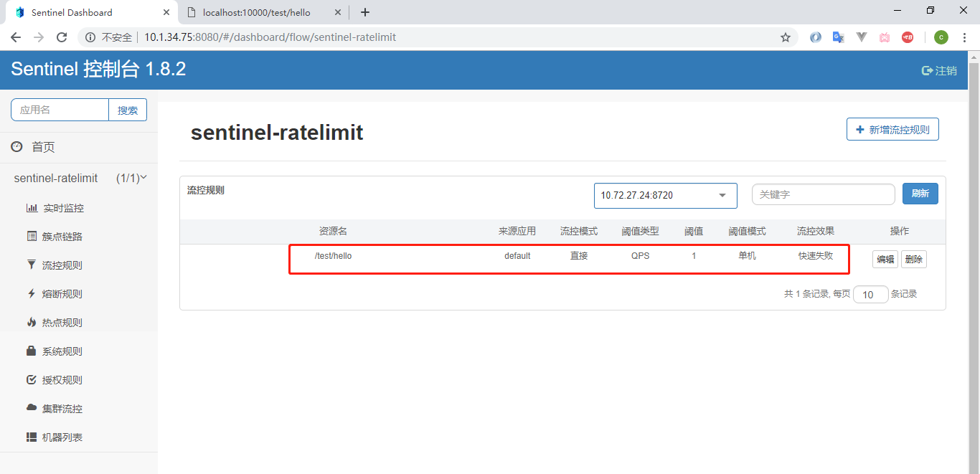Click 注销 to log out
Screen dimensions: 980x474
tap(938, 70)
